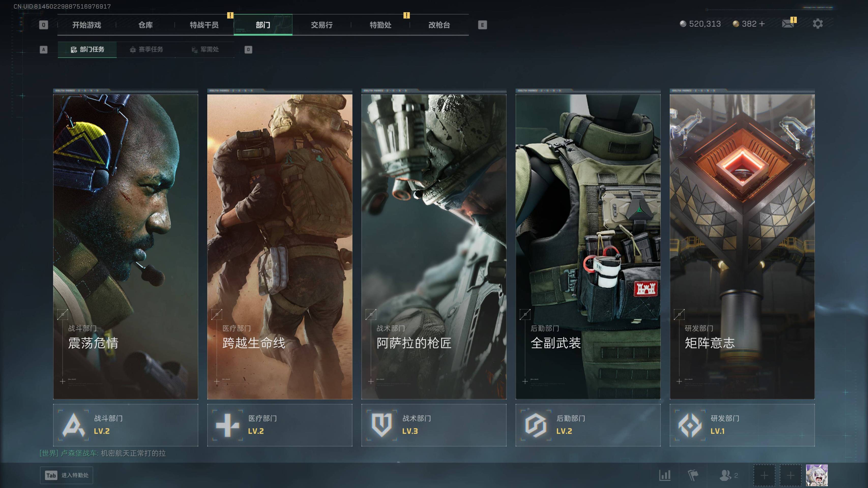Image resolution: width=868 pixels, height=488 pixels.
Task: Open the 全副武装 logistics department card
Action: (x=588, y=246)
